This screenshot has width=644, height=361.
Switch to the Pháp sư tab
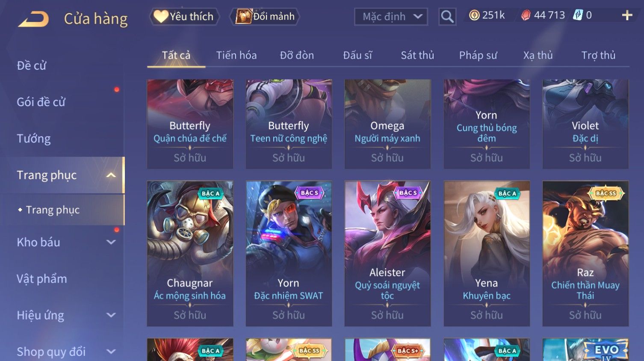(x=478, y=55)
